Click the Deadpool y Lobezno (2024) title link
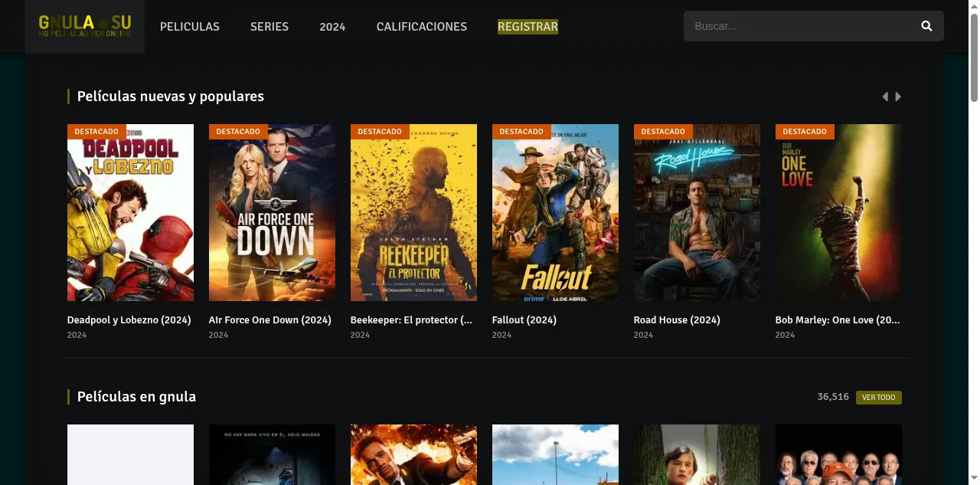This screenshot has height=485, width=980. click(129, 320)
